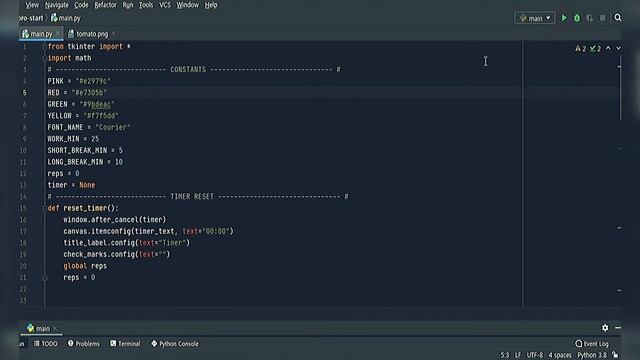Place cursor on WORK_MIN = 25 line
640x360 pixels.
(x=73, y=139)
